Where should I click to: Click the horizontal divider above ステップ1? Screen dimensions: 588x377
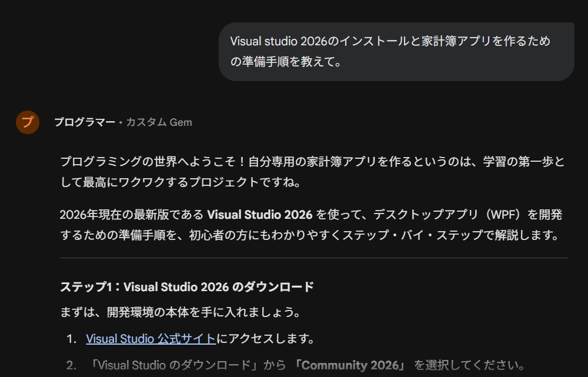tap(314, 258)
